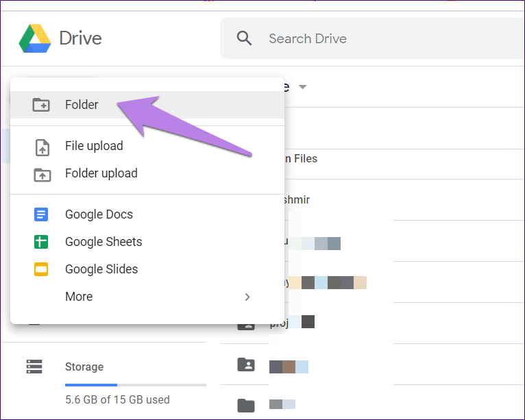The width and height of the screenshot is (525, 420).
Task: Create a new Google Docs document
Action: pyautogui.click(x=147, y=214)
